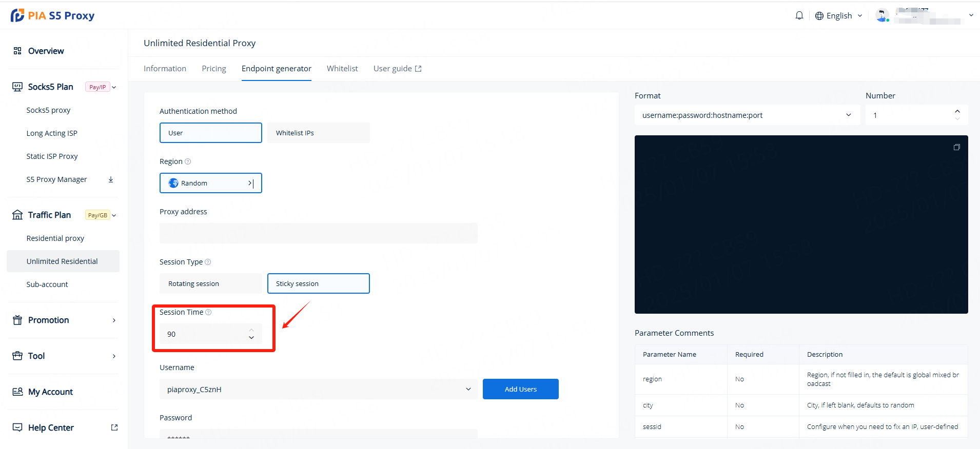Open the Format dropdown
The image size is (980, 449).
click(747, 115)
